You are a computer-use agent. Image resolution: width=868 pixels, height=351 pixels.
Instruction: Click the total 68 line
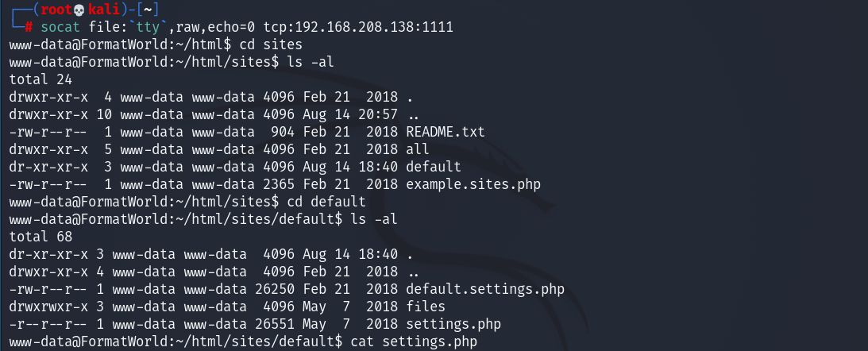click(41, 236)
